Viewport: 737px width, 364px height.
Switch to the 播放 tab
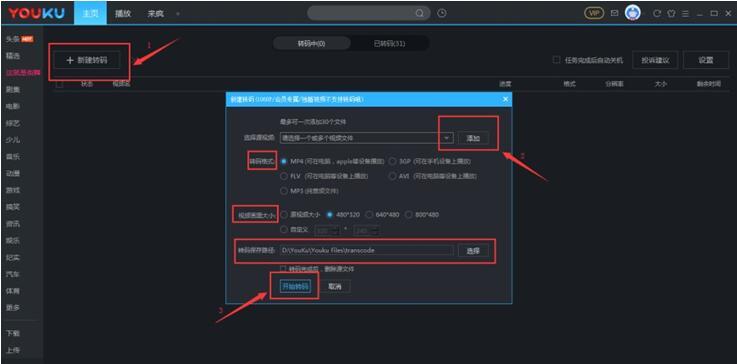click(123, 14)
